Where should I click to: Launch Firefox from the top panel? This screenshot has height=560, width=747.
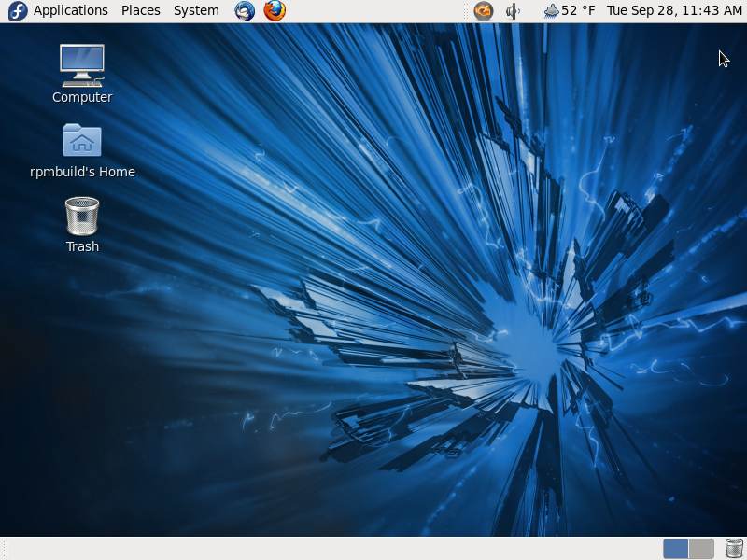274,11
